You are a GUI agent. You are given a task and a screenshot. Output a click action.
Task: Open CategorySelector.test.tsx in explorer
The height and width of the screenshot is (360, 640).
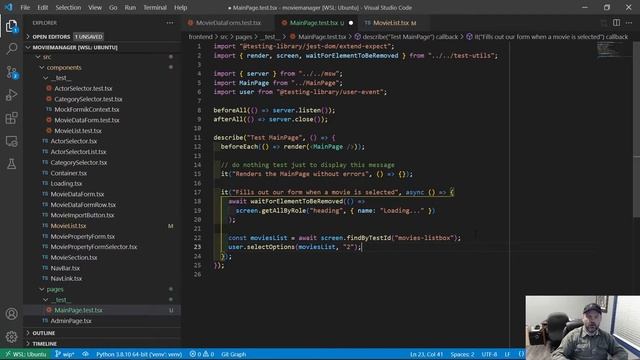88,99
